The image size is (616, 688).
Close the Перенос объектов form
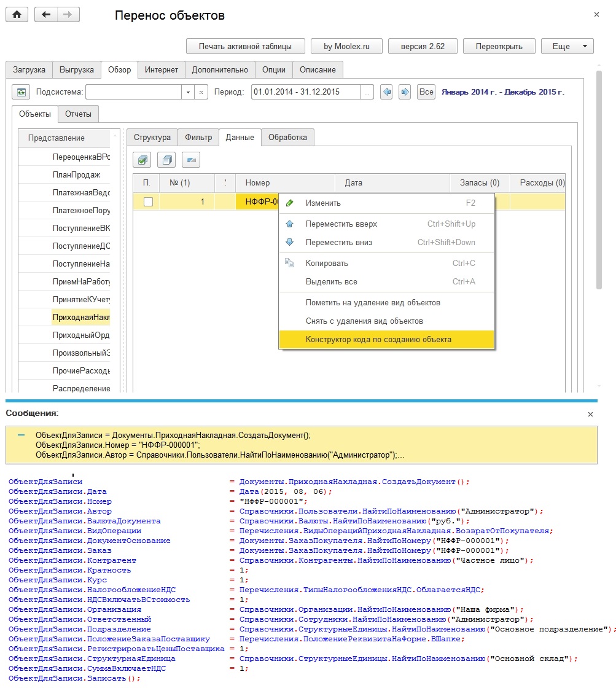click(x=596, y=15)
